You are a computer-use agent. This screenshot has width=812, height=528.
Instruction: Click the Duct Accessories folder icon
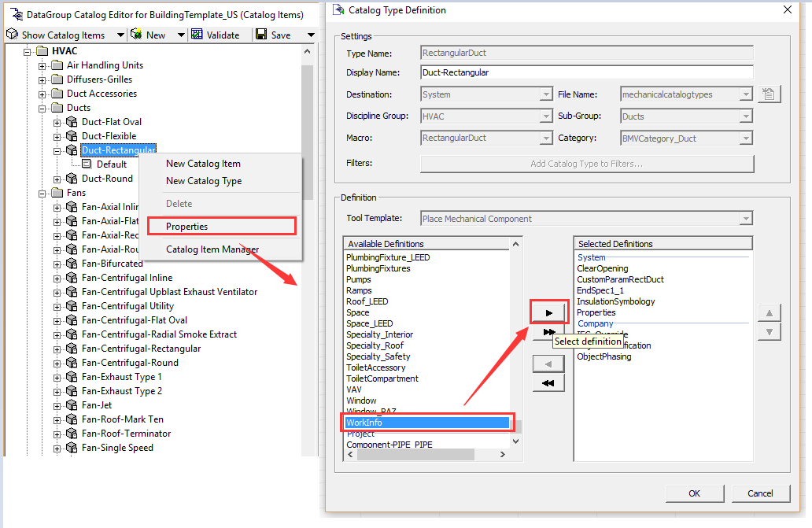57,94
